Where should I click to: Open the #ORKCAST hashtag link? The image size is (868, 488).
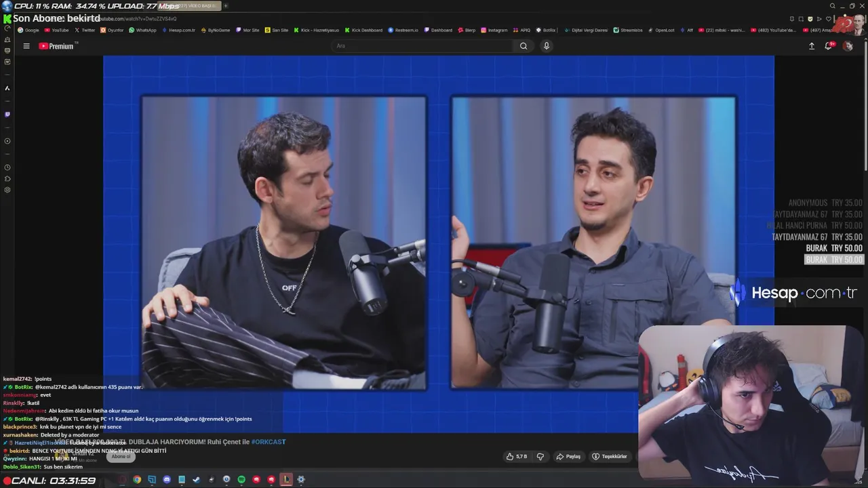click(269, 442)
